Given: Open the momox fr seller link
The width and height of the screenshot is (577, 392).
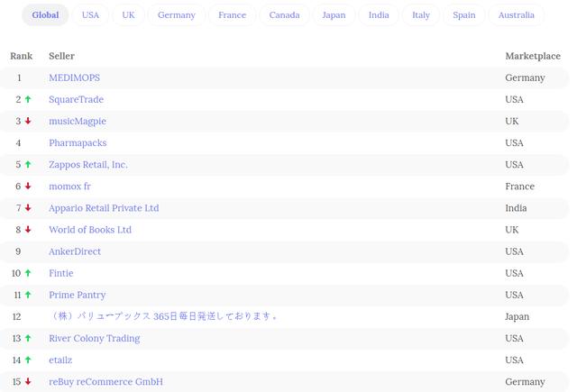Looking at the screenshot, I should pyautogui.click(x=70, y=187).
